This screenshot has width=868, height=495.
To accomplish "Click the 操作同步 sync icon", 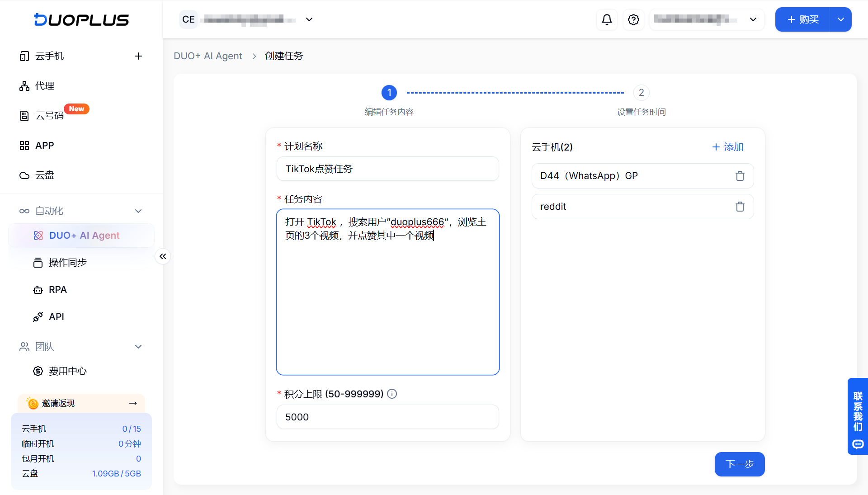I will point(38,263).
